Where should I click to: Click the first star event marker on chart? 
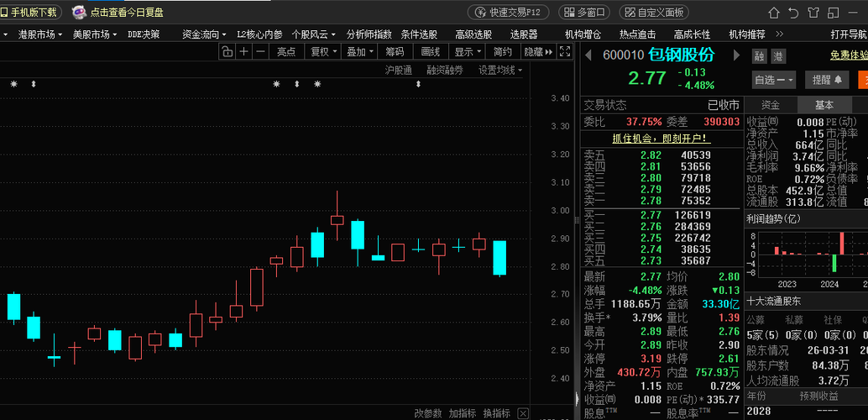click(x=13, y=84)
